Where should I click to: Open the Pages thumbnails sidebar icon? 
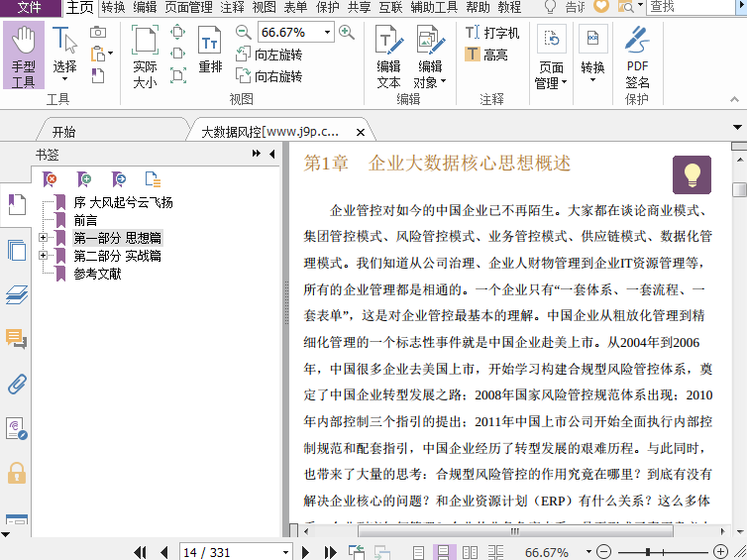[17, 250]
